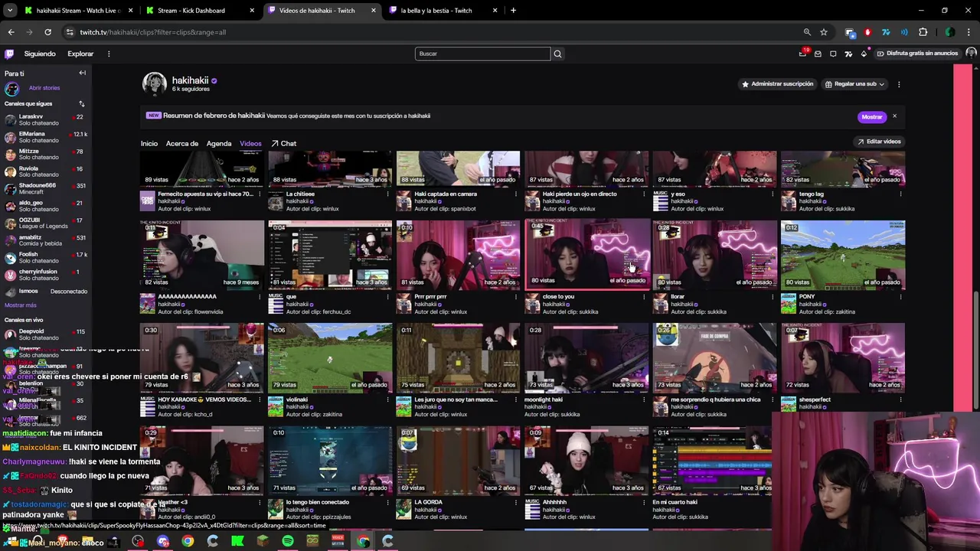Open a new browser tab

[513, 11]
